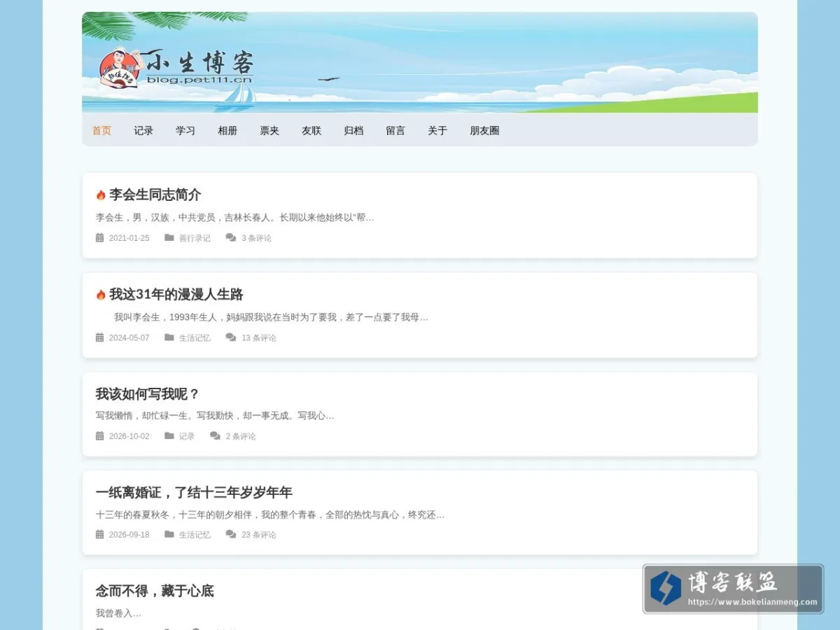Click comment bubble icon beside 2 条评论
The image size is (840, 630).
[x=215, y=435]
